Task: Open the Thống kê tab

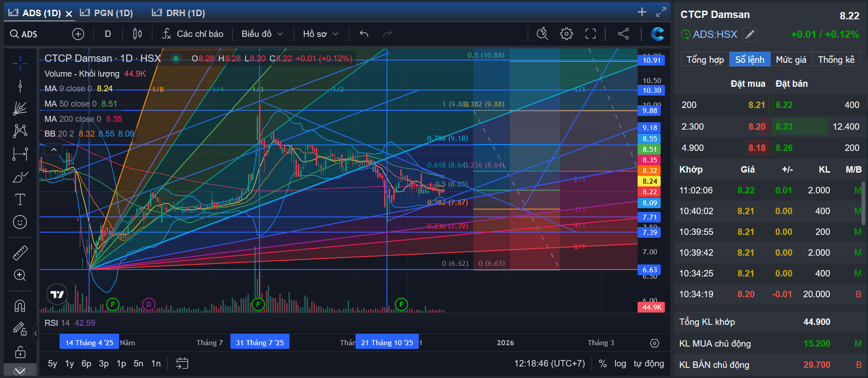Action: click(836, 60)
